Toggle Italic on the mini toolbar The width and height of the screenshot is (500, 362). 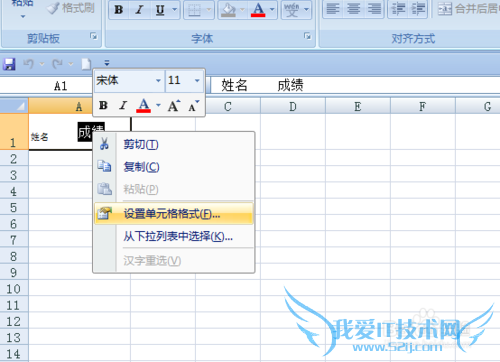123,105
